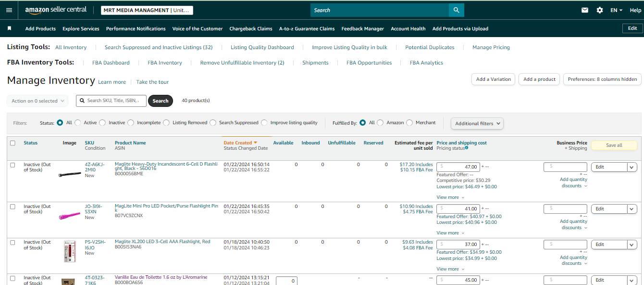Click the Amazon Seller Central logo
This screenshot has width=644, height=285.
pyautogui.click(x=56, y=10)
